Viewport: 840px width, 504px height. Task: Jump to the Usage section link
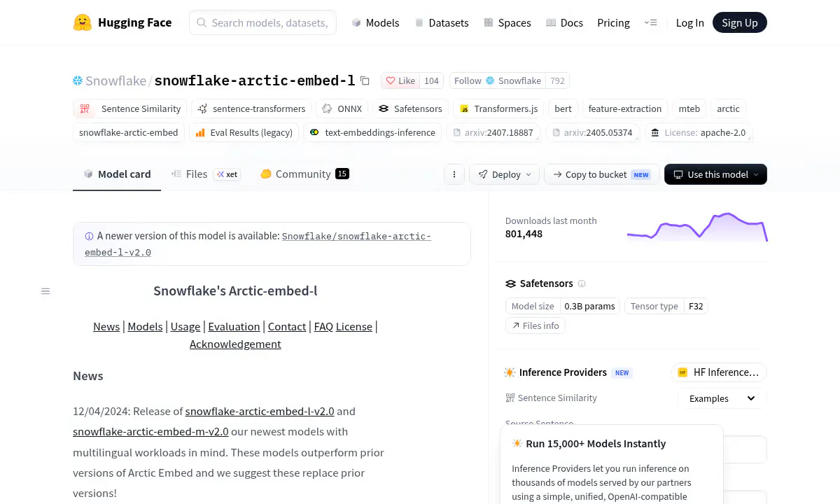pos(185,326)
